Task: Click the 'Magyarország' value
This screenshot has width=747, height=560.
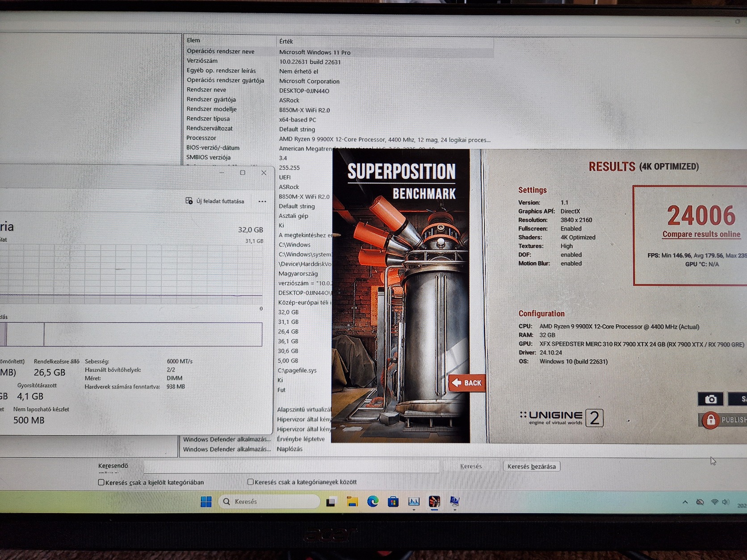Action: [x=298, y=274]
